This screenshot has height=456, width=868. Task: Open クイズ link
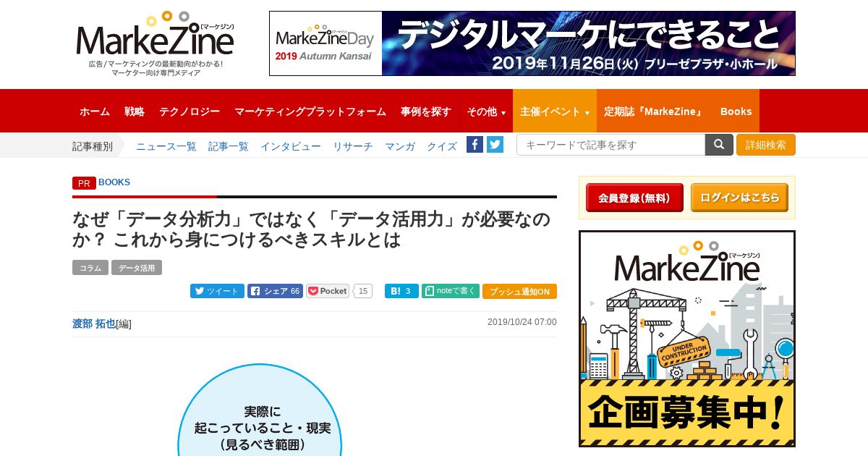(442, 146)
